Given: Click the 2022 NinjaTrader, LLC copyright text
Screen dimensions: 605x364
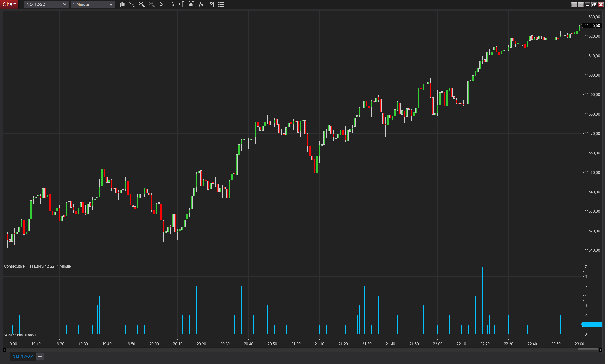Looking at the screenshot, I should click(x=25, y=335).
